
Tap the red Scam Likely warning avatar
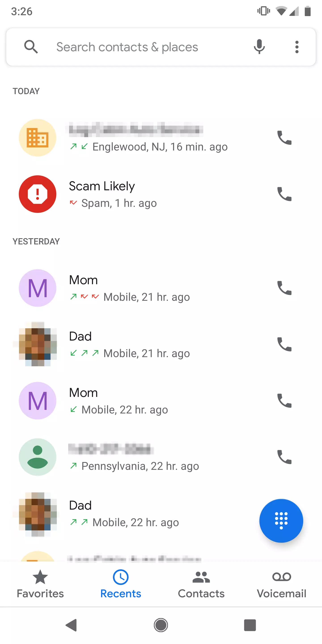point(38,194)
